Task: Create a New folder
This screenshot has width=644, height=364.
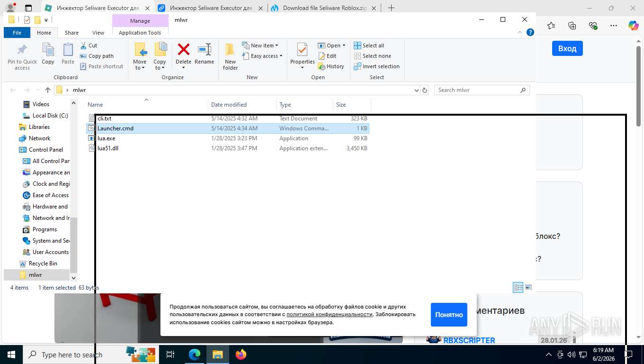Action: pyautogui.click(x=230, y=56)
